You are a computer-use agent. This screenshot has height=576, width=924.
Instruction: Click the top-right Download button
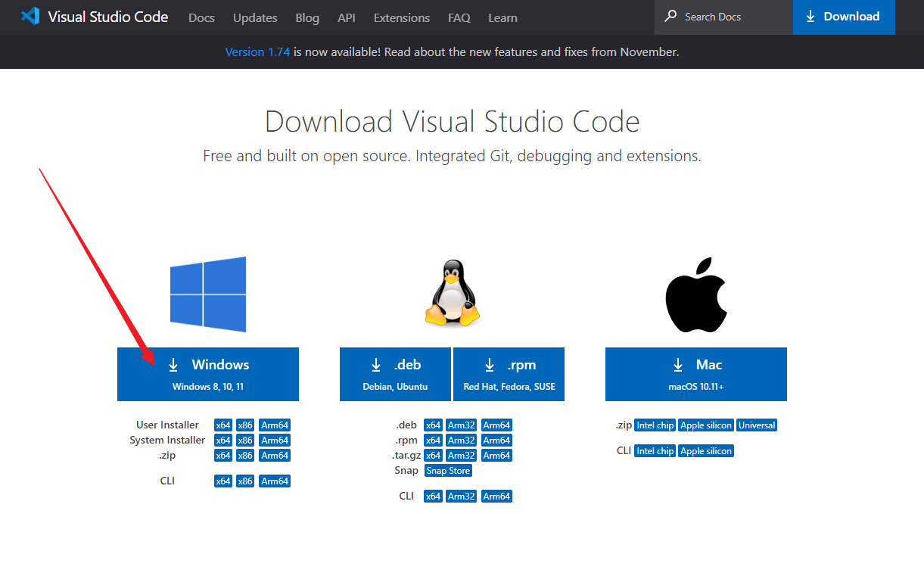[x=844, y=17]
